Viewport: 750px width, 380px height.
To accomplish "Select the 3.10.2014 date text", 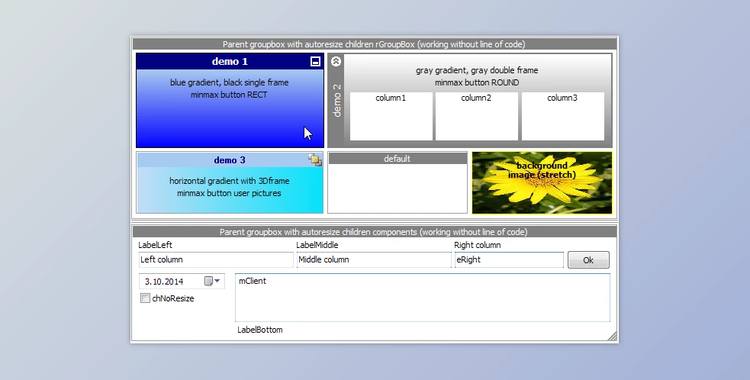I will 164,281.
